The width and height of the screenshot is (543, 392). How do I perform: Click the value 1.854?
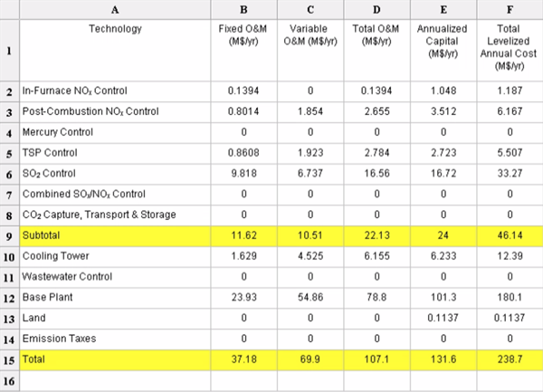(310, 112)
